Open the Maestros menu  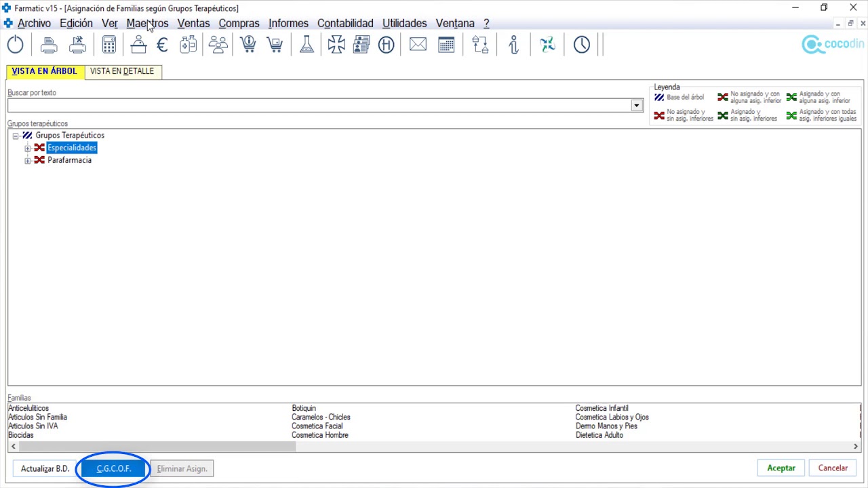[147, 23]
